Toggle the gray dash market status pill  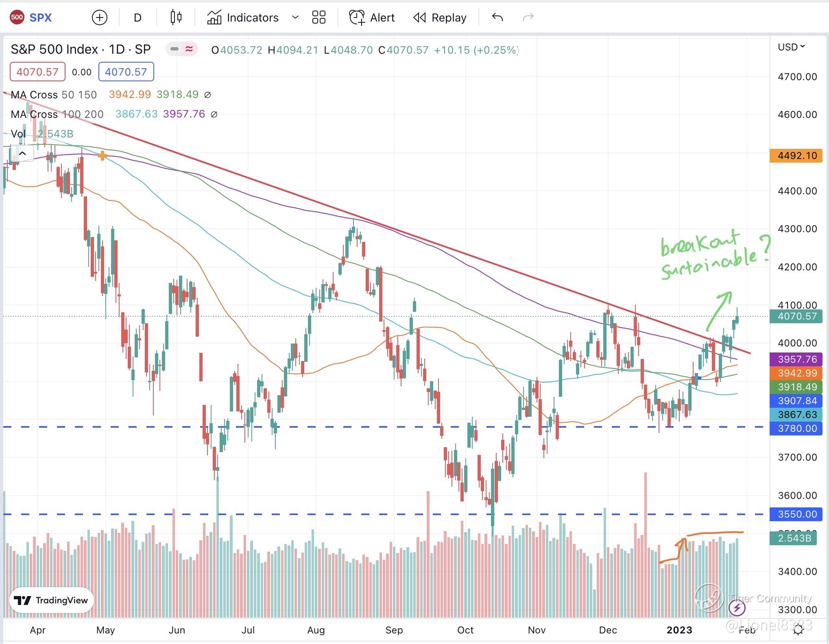(175, 49)
